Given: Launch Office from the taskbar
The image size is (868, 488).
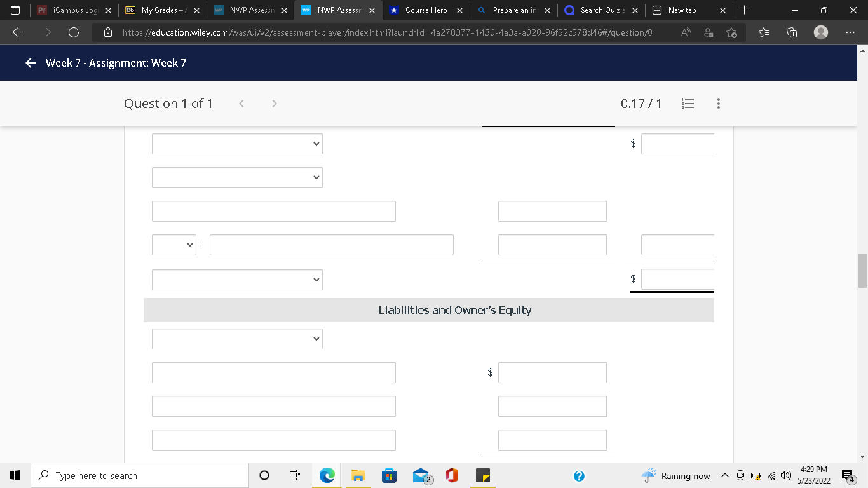Looking at the screenshot, I should (452, 475).
